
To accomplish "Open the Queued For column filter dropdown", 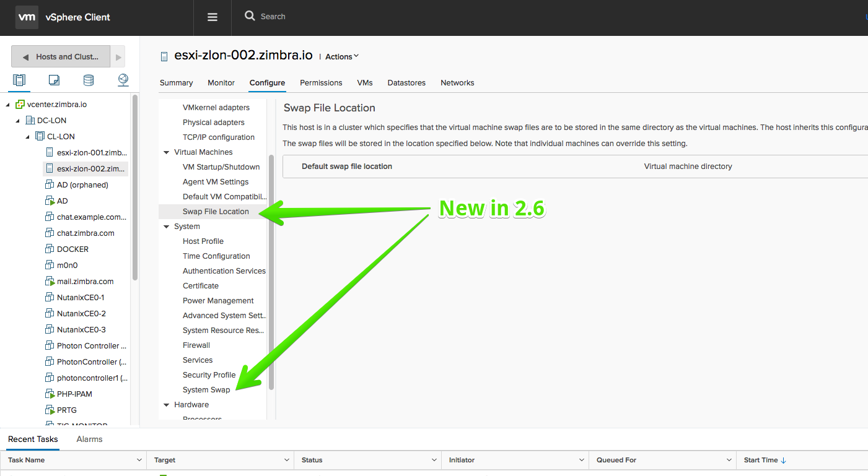I will point(729,460).
